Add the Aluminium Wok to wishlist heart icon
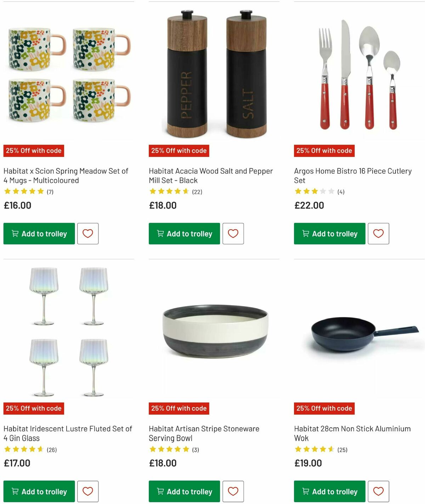The image size is (425, 504). click(378, 491)
